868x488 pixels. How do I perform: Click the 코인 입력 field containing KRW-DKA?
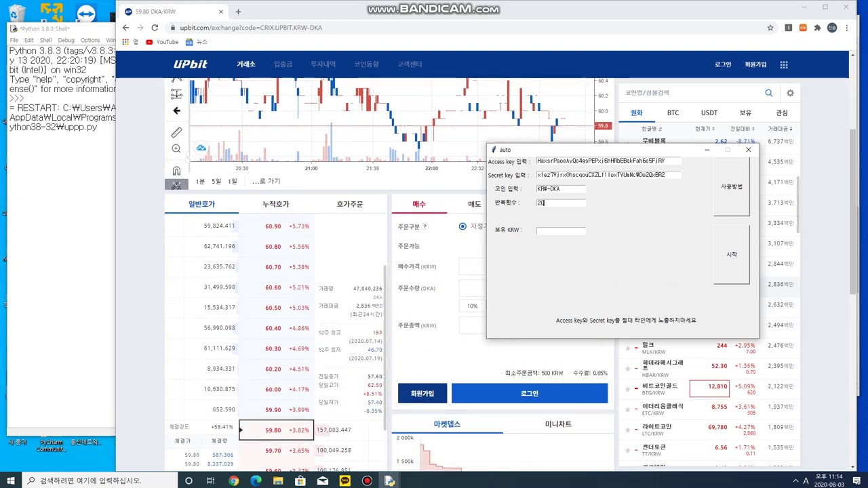[561, 189]
